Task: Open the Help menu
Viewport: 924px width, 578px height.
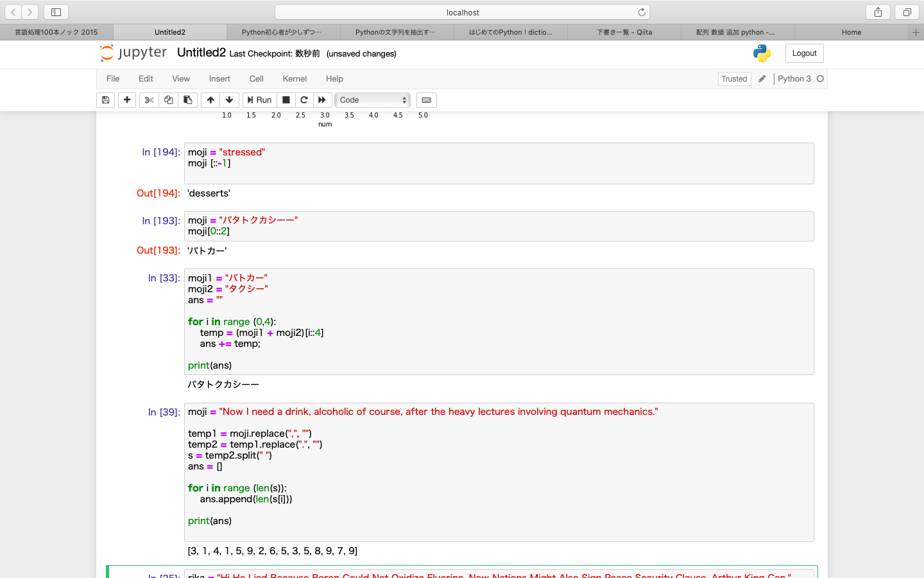Action: pyautogui.click(x=334, y=79)
